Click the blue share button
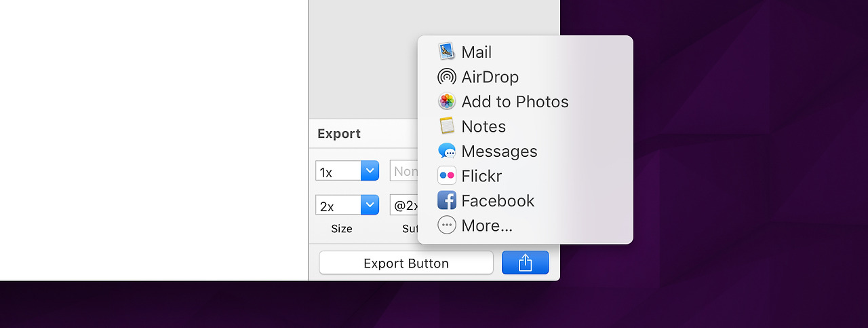The image size is (868, 328). [526, 263]
